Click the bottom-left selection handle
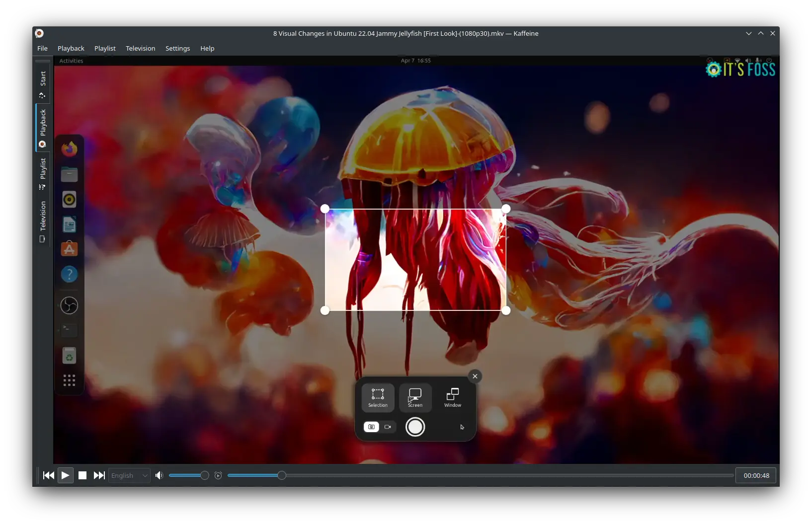812x525 pixels. [x=325, y=310]
